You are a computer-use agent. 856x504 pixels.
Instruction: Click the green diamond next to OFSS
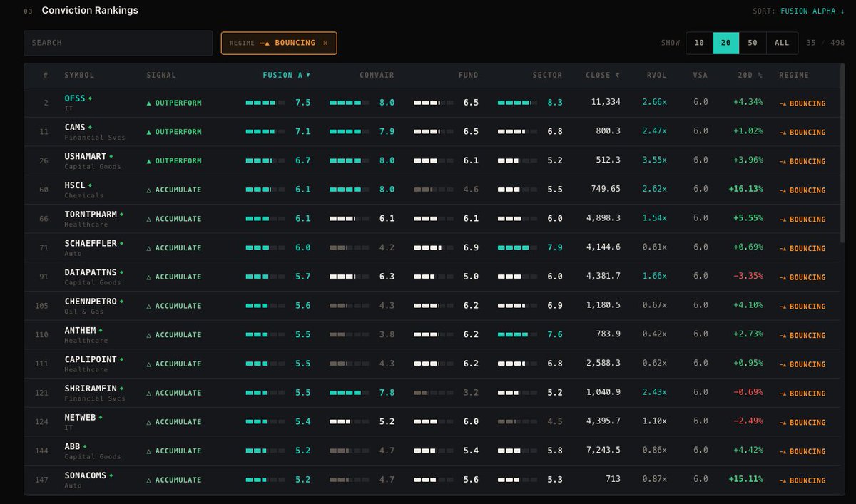[x=90, y=98]
